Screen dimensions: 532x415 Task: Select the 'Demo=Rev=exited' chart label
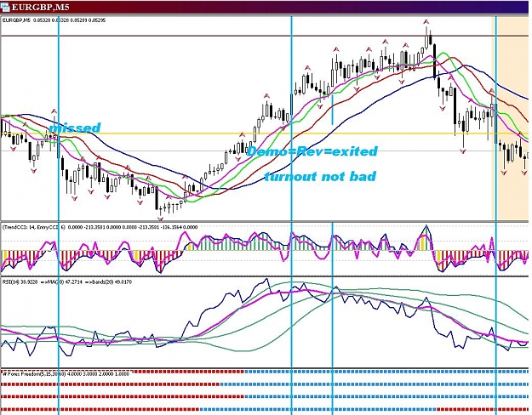pos(312,151)
